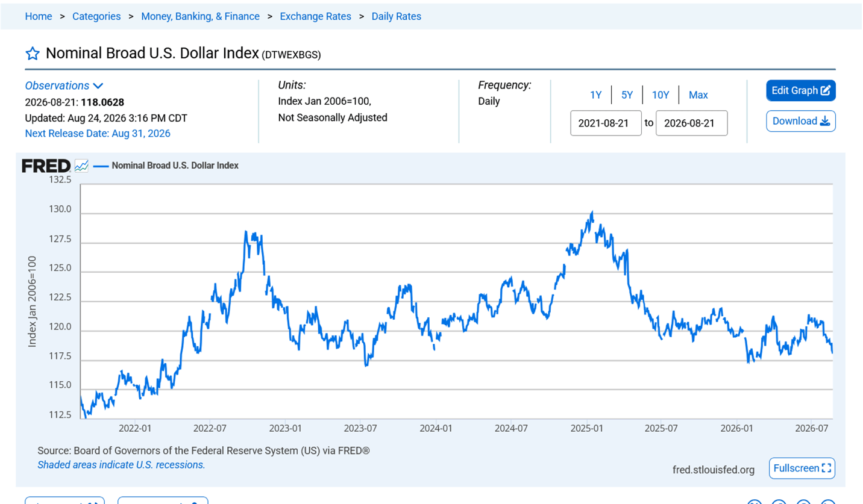Viewport: 863px width, 504px height.
Task: Click the Download button
Action: coord(801,121)
